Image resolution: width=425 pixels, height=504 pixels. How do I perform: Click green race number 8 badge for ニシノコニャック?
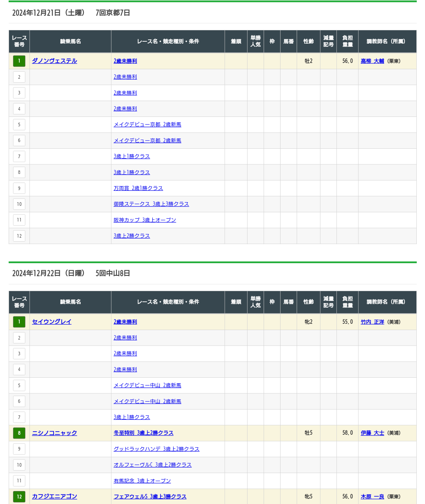pyautogui.click(x=19, y=433)
